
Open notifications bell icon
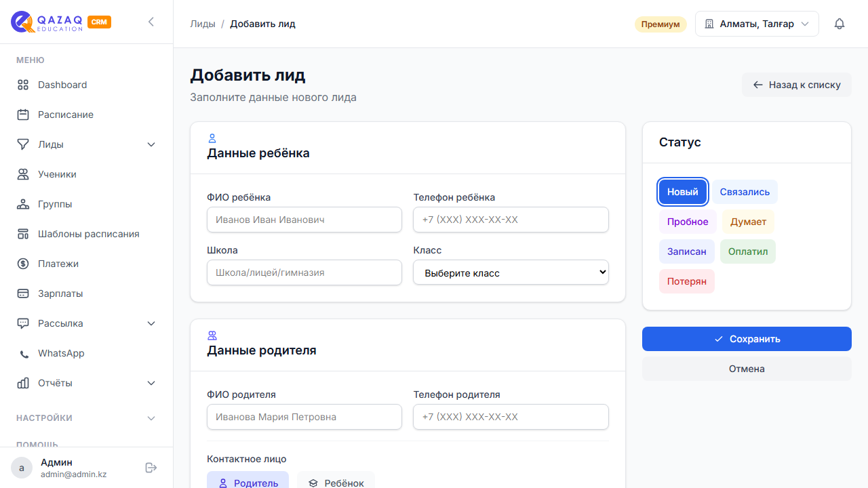pos(840,24)
